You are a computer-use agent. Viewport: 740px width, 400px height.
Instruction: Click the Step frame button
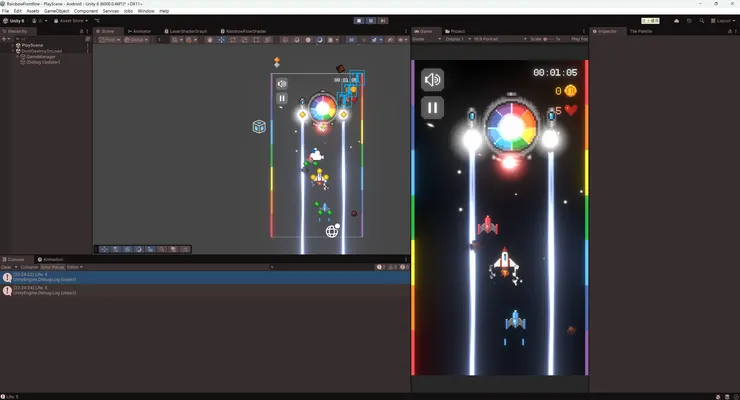(x=383, y=21)
